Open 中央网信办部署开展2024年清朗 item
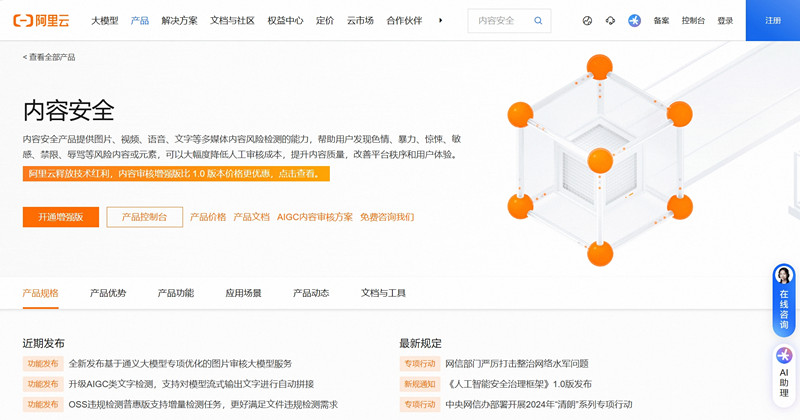The height and width of the screenshot is (420, 800). [539, 404]
